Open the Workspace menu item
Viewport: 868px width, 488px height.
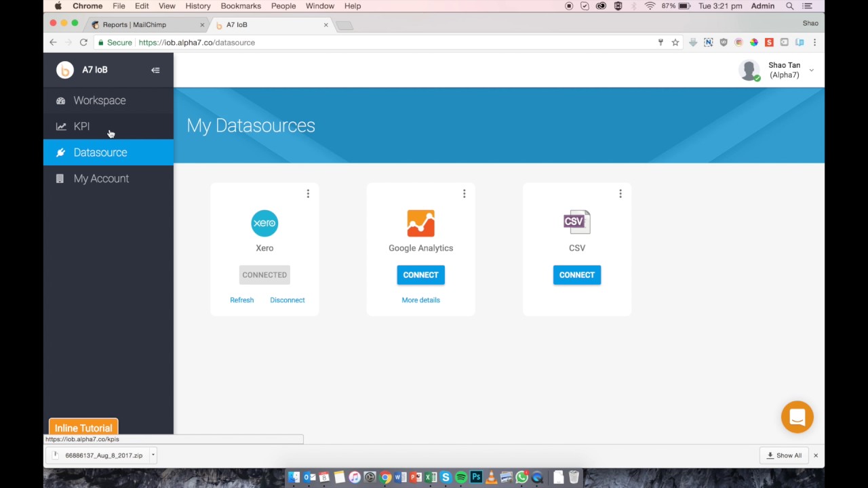click(x=108, y=100)
